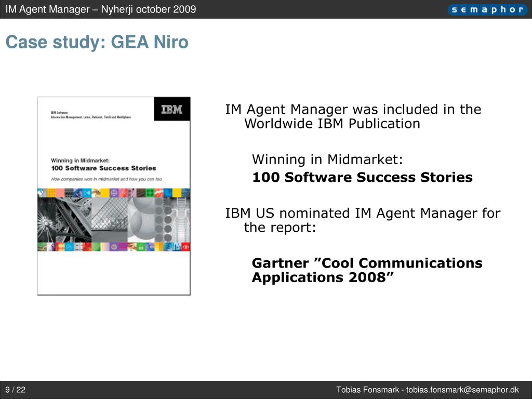Click the page number '9 / 22'
Image resolution: width=532 pixels, height=399 pixels.
click(15, 390)
